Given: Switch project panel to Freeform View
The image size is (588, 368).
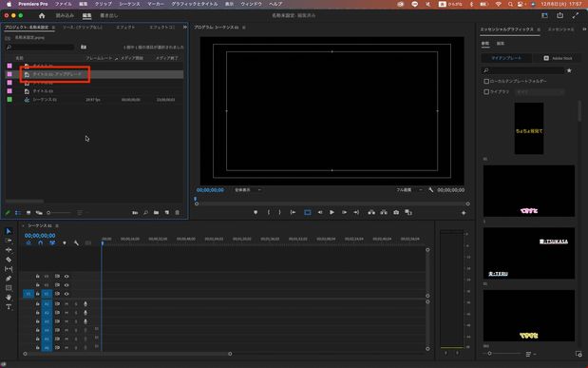Looking at the screenshot, I should [x=39, y=213].
